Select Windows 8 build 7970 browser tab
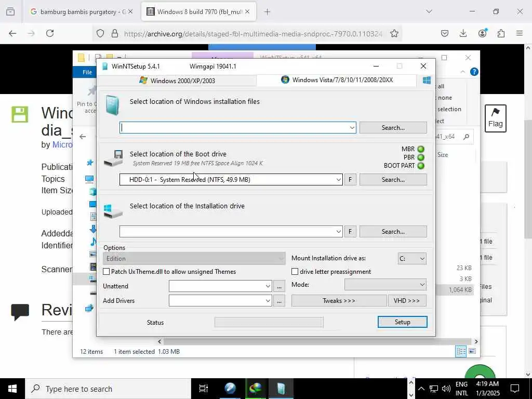Image resolution: width=532 pixels, height=399 pixels. coord(199,11)
